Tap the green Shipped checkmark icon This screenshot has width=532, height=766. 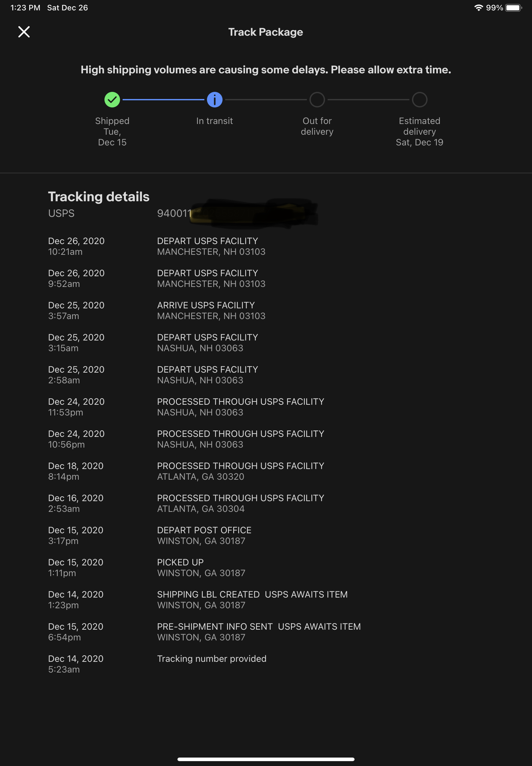(x=112, y=100)
